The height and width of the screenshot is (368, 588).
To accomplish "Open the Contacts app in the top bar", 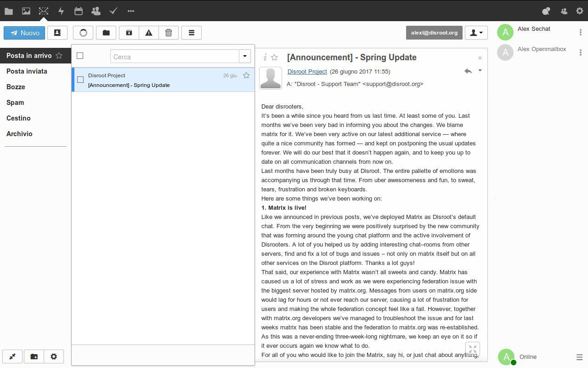I will tap(96, 11).
